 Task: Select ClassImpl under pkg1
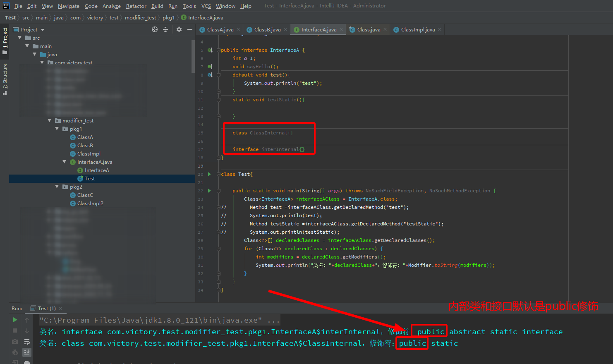coord(89,153)
